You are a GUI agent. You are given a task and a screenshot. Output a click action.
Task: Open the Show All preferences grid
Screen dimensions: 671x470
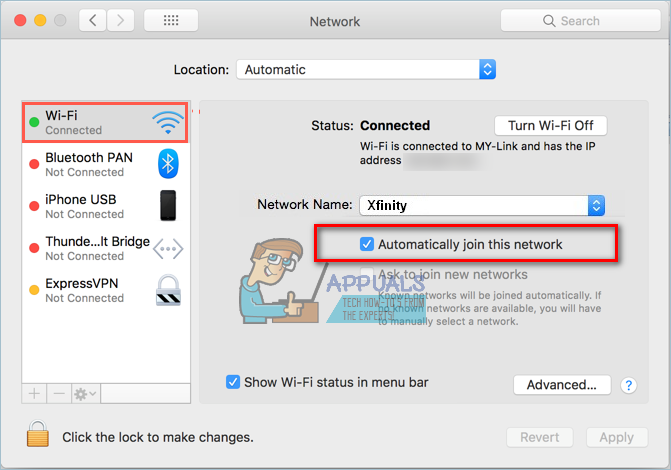[171, 20]
